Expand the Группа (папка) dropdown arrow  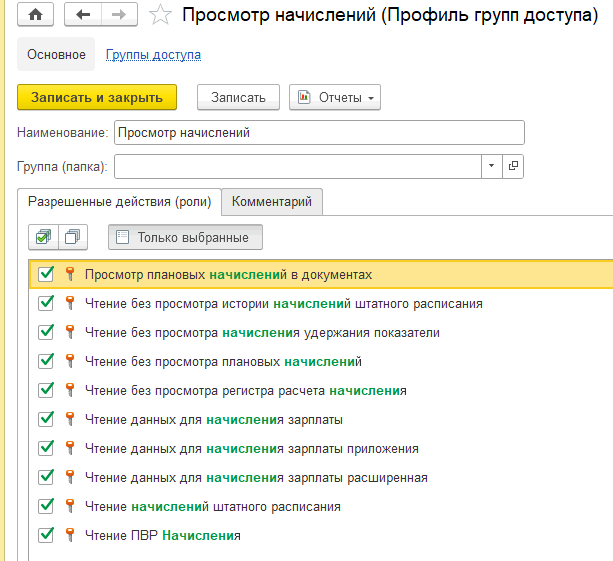click(491, 166)
